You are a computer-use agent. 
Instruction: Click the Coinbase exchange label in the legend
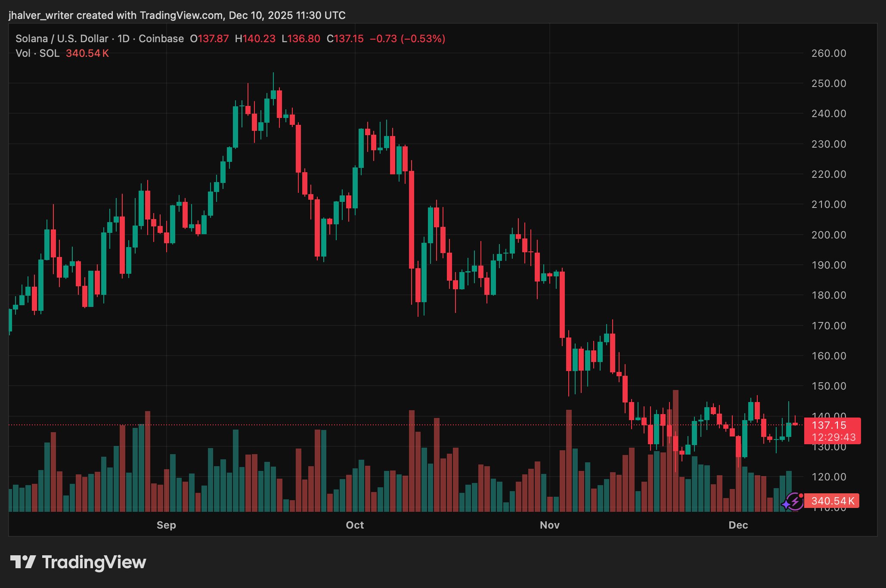(161, 39)
